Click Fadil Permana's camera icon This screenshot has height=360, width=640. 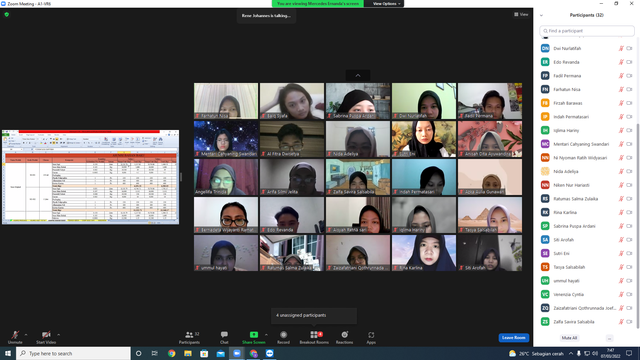[x=629, y=76]
